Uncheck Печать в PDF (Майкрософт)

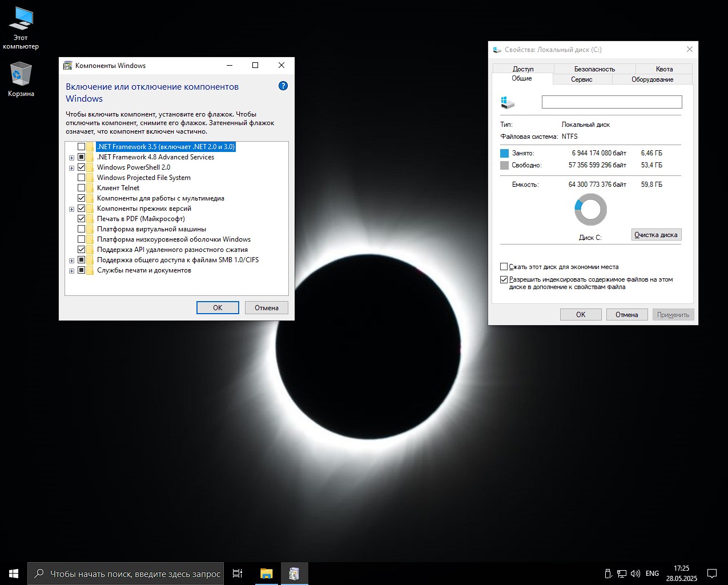[81, 219]
